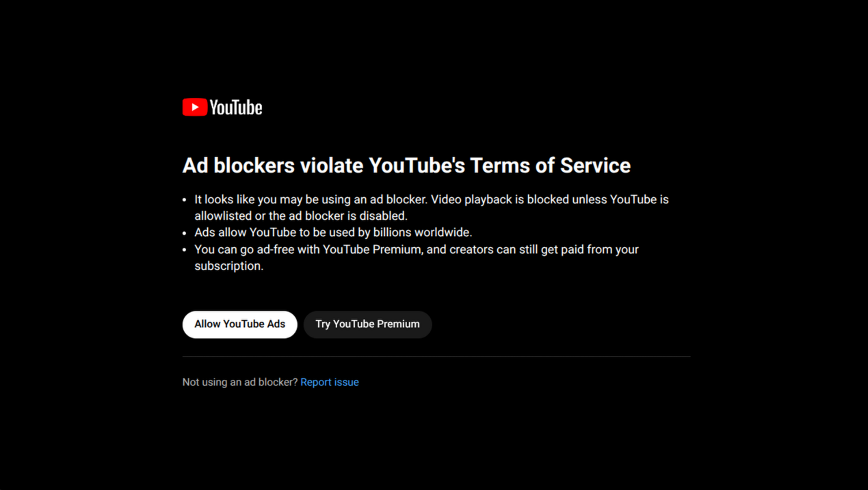Screen dimensions: 868x490
Task: Click the horizontal divider line below the buttons
Action: (x=436, y=357)
